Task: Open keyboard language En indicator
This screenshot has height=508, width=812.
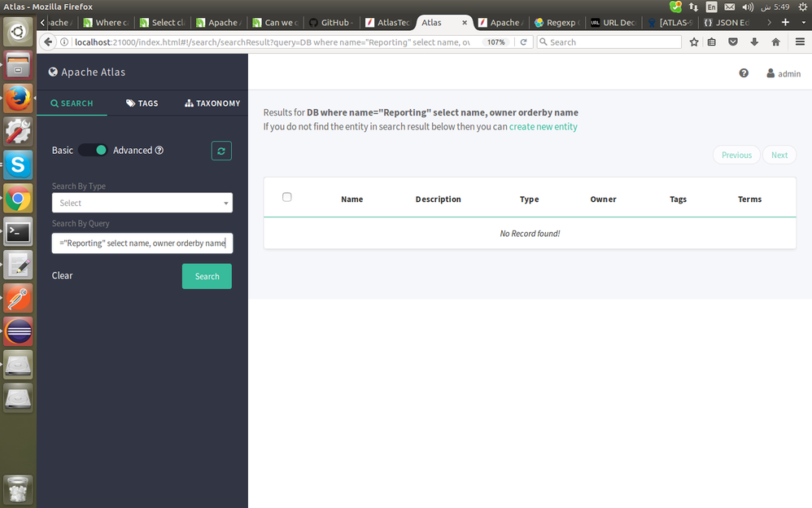Action: (x=712, y=7)
